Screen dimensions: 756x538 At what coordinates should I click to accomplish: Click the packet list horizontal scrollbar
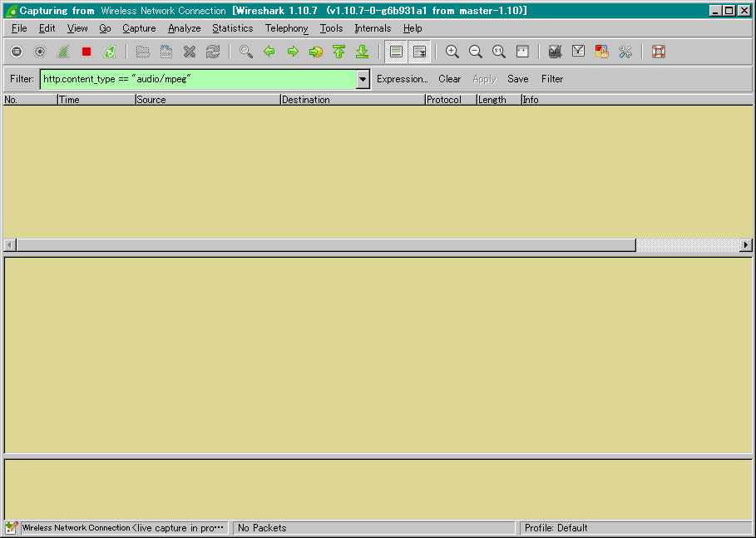coord(324,245)
